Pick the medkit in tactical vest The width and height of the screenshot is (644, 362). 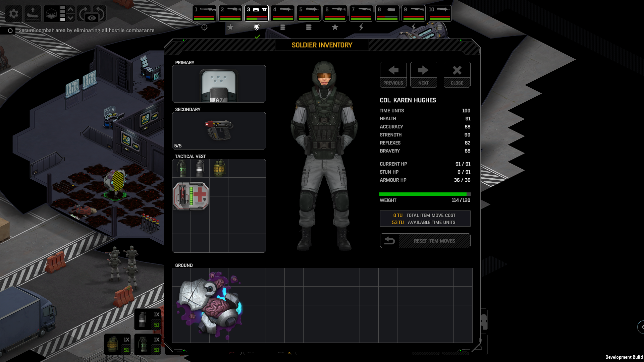coord(191,196)
